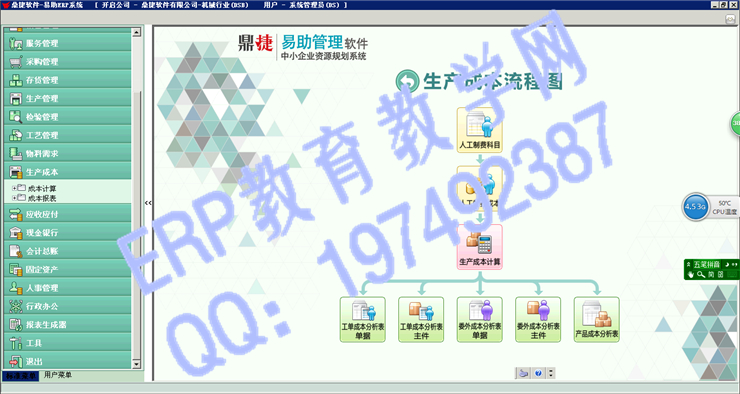740x394 pixels.
Task: Open 工单成本分析表 单据 report icon
Action: [362, 319]
